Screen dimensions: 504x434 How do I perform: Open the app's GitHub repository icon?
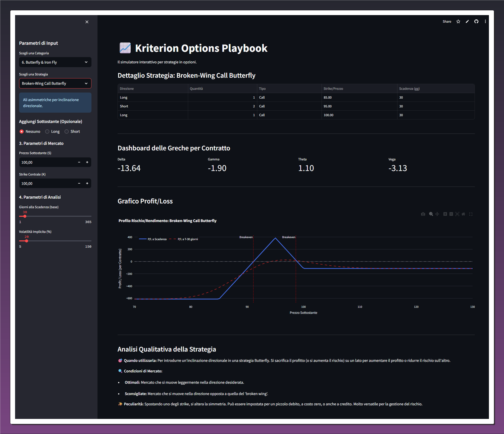[476, 22]
